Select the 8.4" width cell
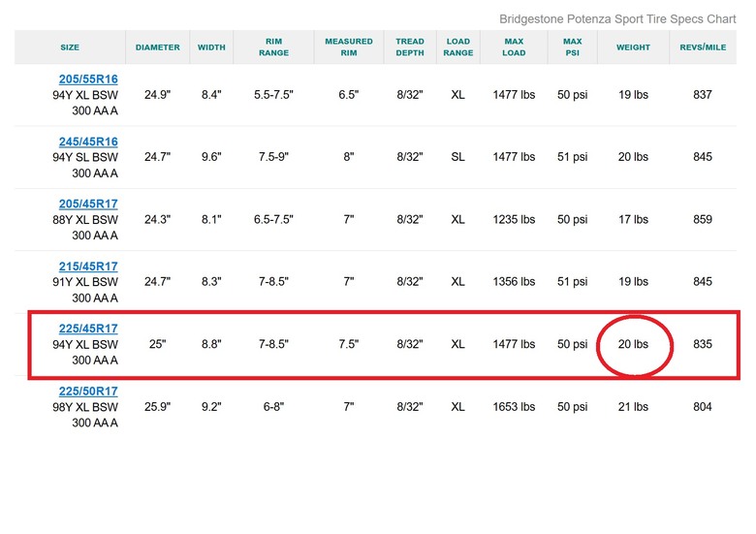Screen dimensions: 756x534 [x=211, y=95]
